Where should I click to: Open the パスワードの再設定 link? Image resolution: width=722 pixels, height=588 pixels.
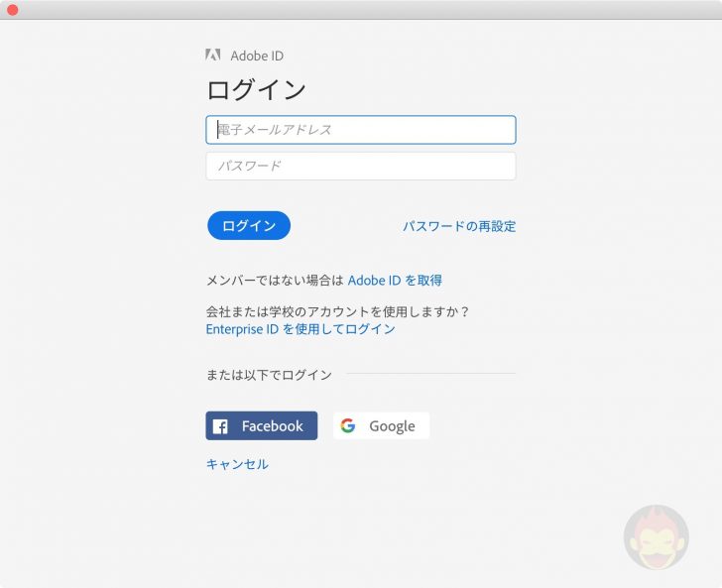(x=459, y=226)
